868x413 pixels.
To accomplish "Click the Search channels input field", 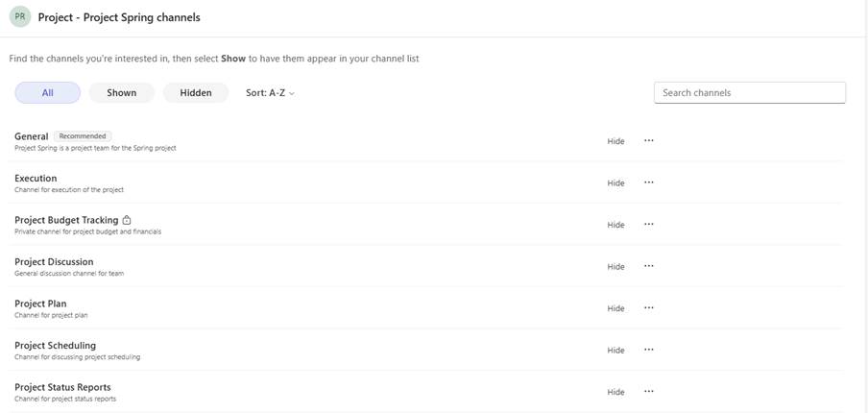I will 750,93.
